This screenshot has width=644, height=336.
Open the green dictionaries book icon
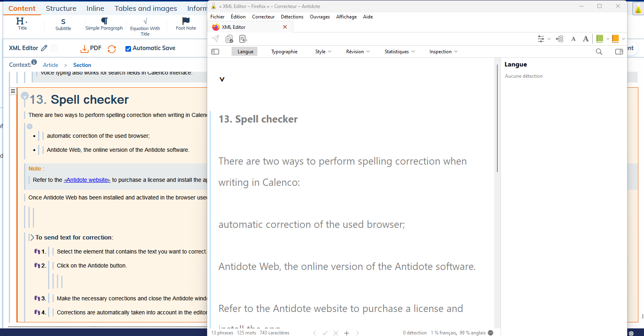tap(600, 39)
